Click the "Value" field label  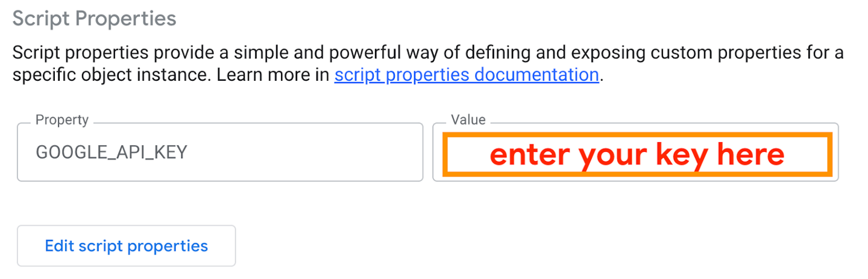tap(468, 120)
